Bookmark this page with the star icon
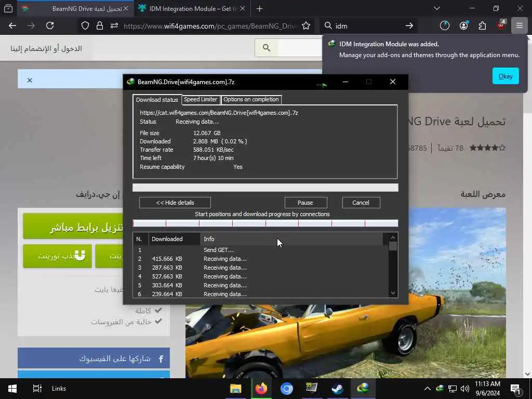This screenshot has width=532, height=399. pyautogui.click(x=306, y=26)
